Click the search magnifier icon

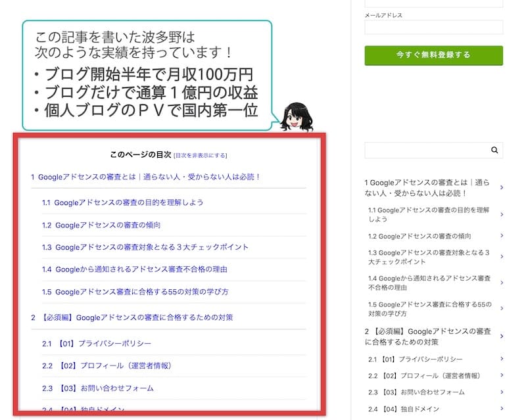tap(494, 151)
